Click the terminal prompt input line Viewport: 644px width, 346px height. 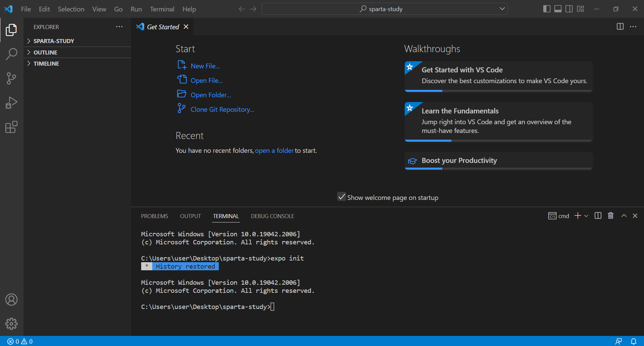[208, 307]
